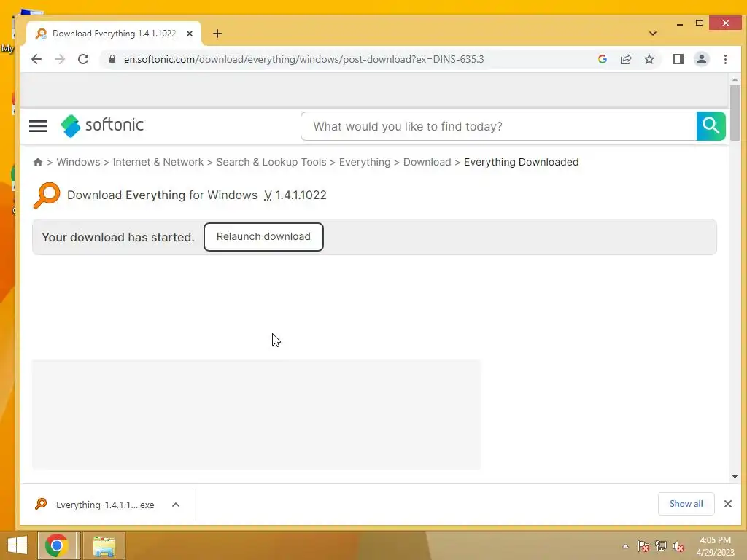Click Action Center flag tray icon
Screen dimensions: 747x560
[643, 546]
